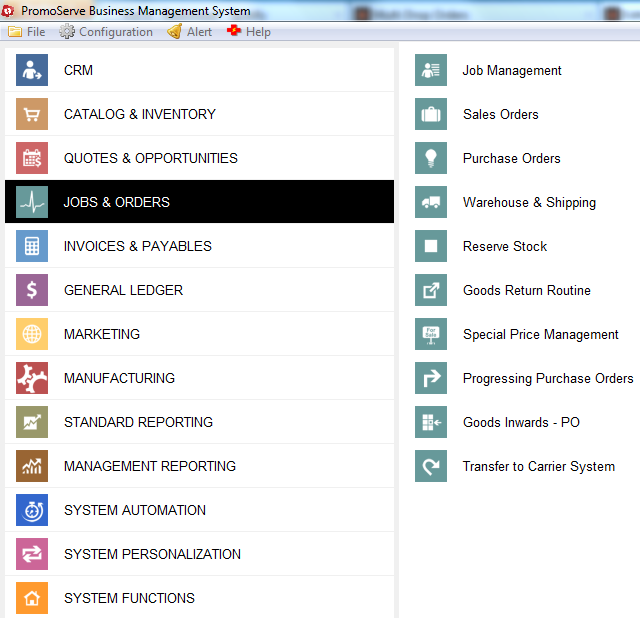The image size is (640, 618).
Task: Open SYSTEM PERSONALIZATION module
Action: 200,554
